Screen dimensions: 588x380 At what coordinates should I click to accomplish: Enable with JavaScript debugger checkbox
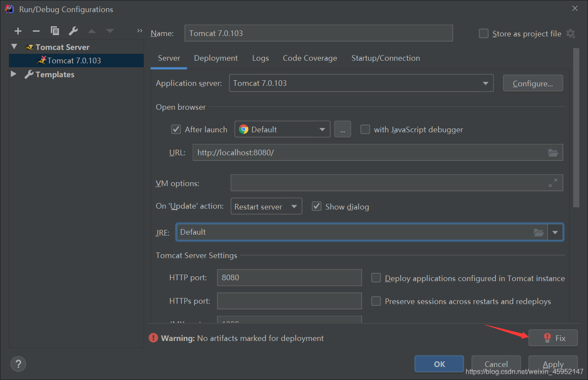coord(365,129)
